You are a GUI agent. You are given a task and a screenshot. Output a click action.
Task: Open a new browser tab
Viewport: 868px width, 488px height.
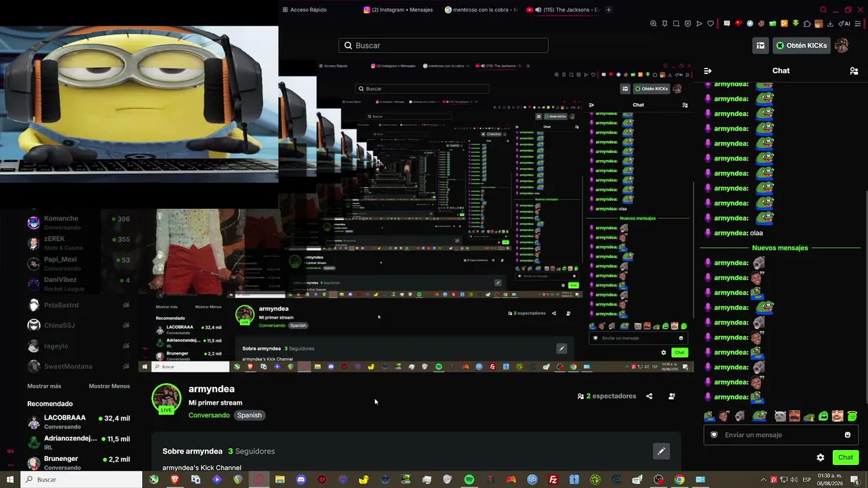[x=608, y=9]
